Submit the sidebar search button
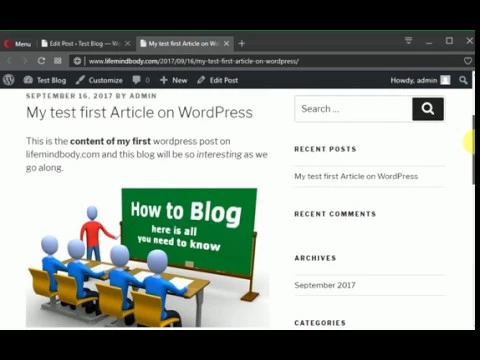Image resolution: width=480 pixels, height=360 pixels. click(x=428, y=109)
